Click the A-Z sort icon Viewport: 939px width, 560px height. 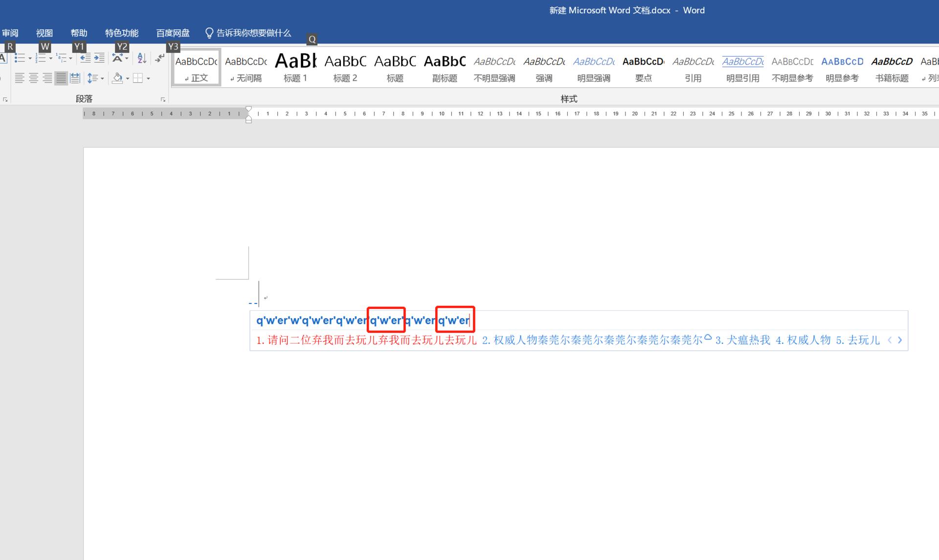click(x=142, y=59)
